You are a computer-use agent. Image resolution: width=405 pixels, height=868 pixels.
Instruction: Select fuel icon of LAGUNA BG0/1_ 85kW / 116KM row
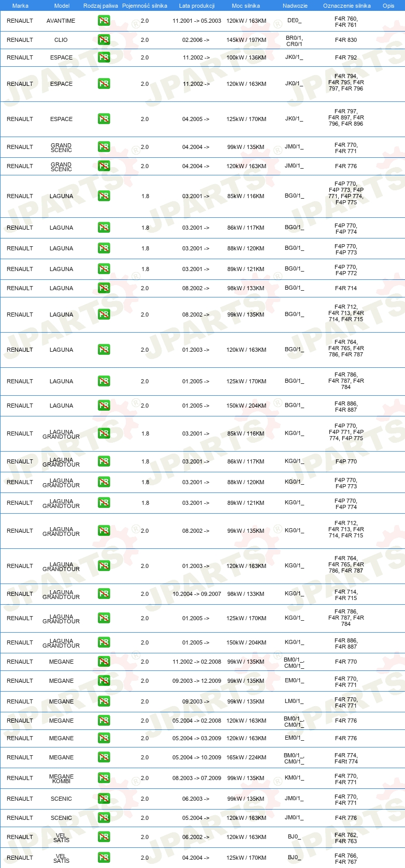click(x=104, y=196)
